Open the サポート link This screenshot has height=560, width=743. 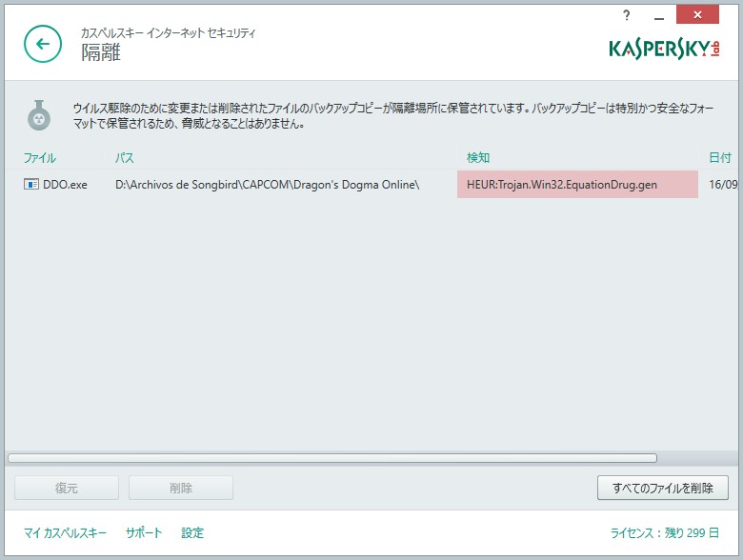[144, 533]
